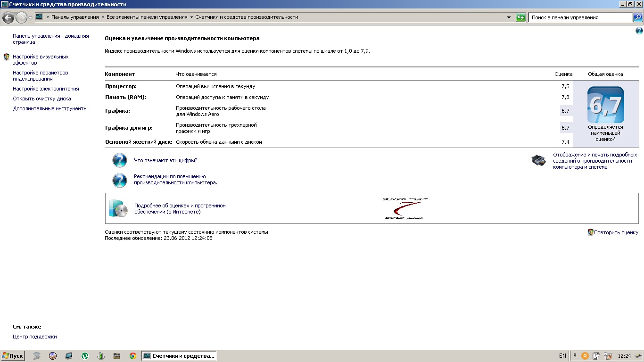Click monitor taskbar quick launch icon
Screen dimensions: 644x362
69,356
